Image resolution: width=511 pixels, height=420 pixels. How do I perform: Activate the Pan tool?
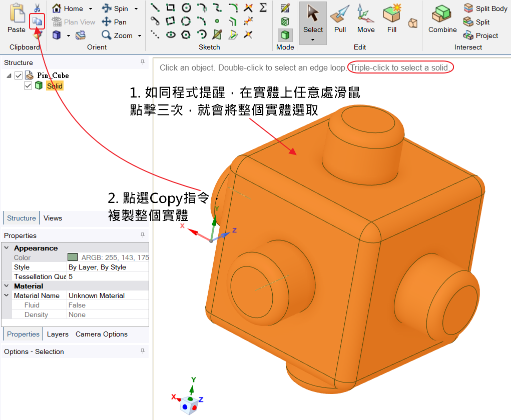pyautogui.click(x=114, y=22)
